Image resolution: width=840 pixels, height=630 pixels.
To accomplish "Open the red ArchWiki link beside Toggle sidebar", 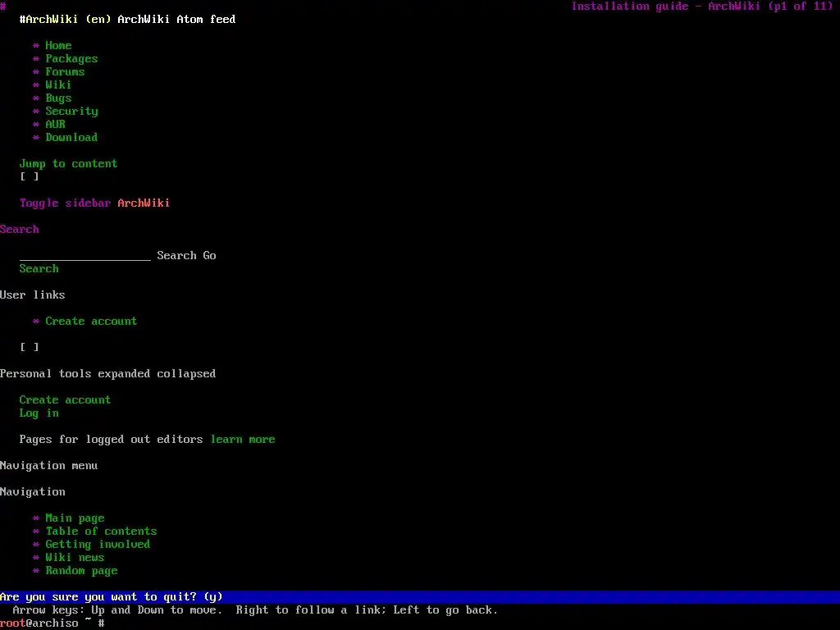I will tap(144, 203).
